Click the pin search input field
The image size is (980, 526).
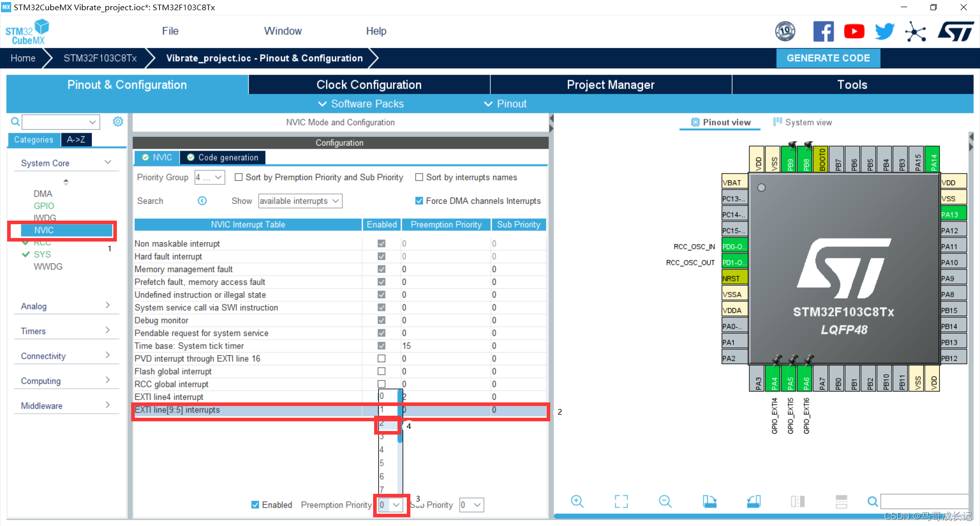[924, 501]
